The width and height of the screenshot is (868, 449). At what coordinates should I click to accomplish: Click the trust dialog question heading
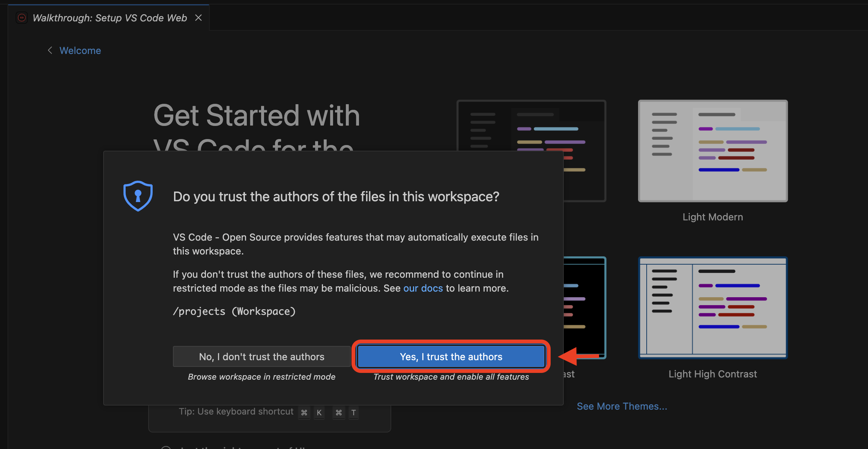pyautogui.click(x=336, y=197)
